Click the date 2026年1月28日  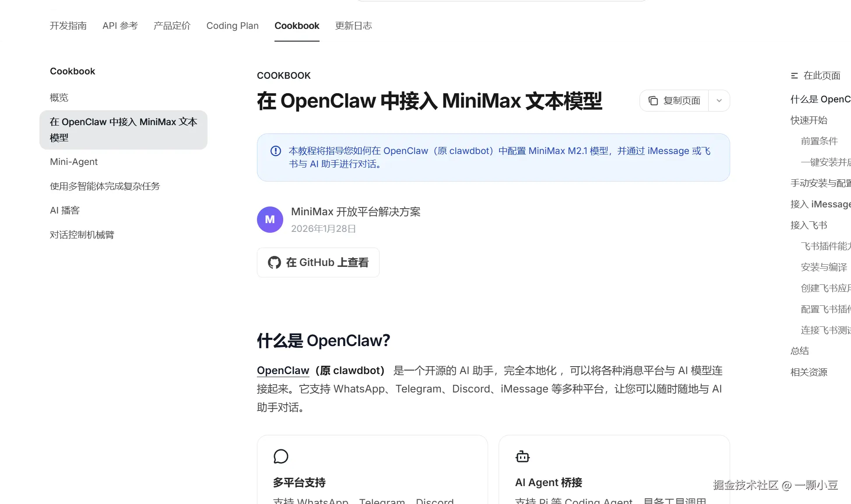point(324,229)
